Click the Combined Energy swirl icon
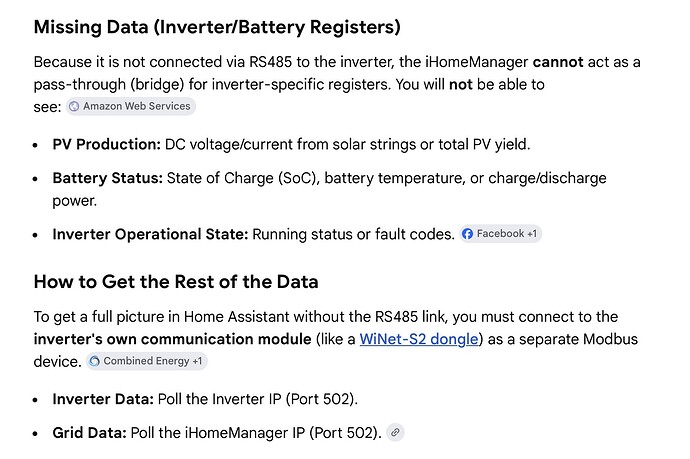Screen dimensions: 690x459 (x=94, y=361)
